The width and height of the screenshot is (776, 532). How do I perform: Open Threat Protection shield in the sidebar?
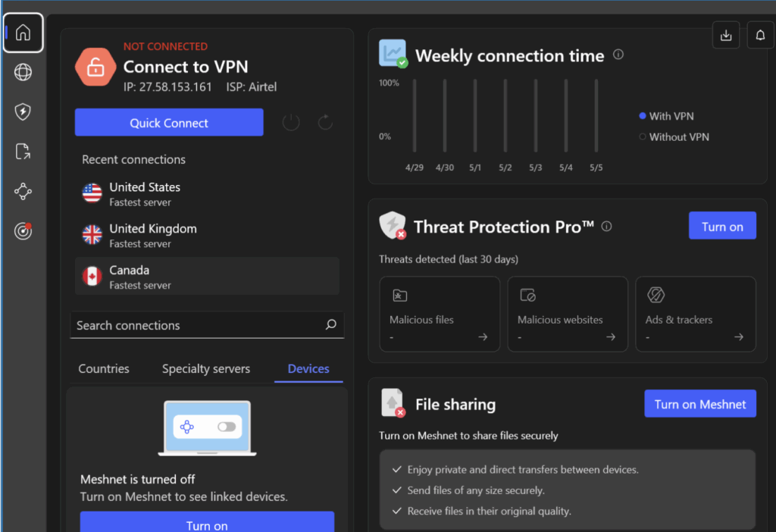point(23,112)
